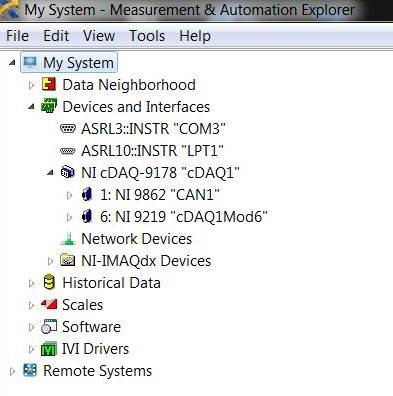
Task: Select ASRL3::INSTR "COM3" text
Action: click(153, 129)
